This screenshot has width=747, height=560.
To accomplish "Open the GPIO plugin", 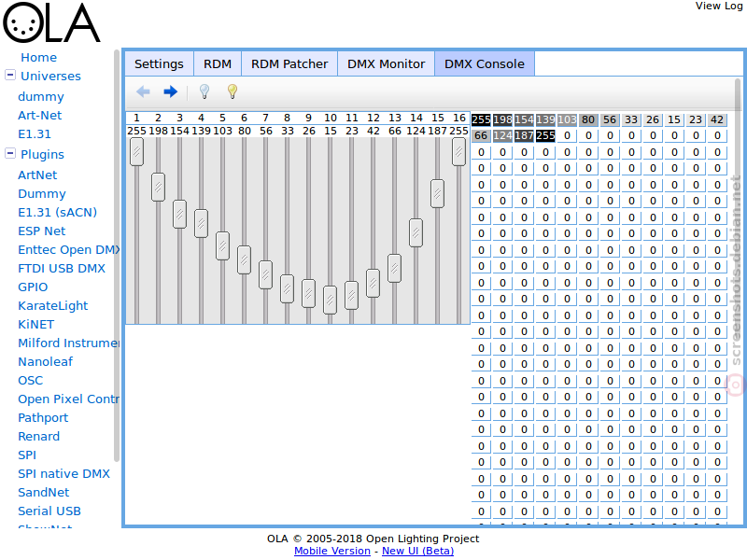I will 33,287.
